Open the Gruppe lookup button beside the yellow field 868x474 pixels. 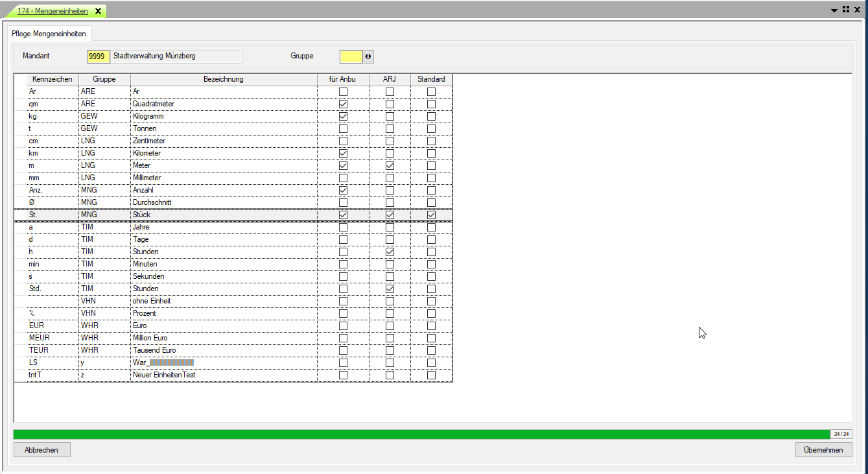coord(369,56)
